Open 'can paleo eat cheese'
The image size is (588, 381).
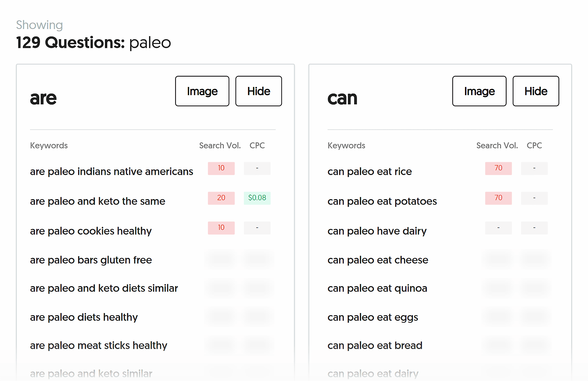click(378, 260)
